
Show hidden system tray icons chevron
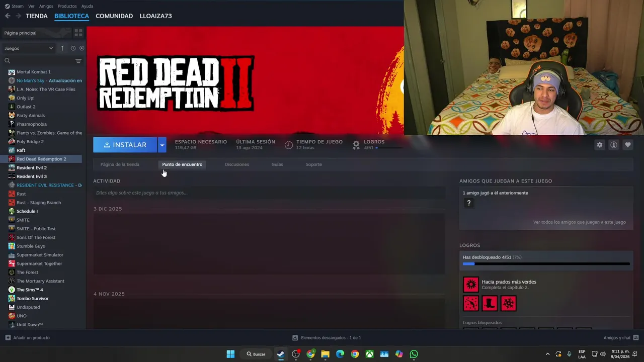[547, 354]
